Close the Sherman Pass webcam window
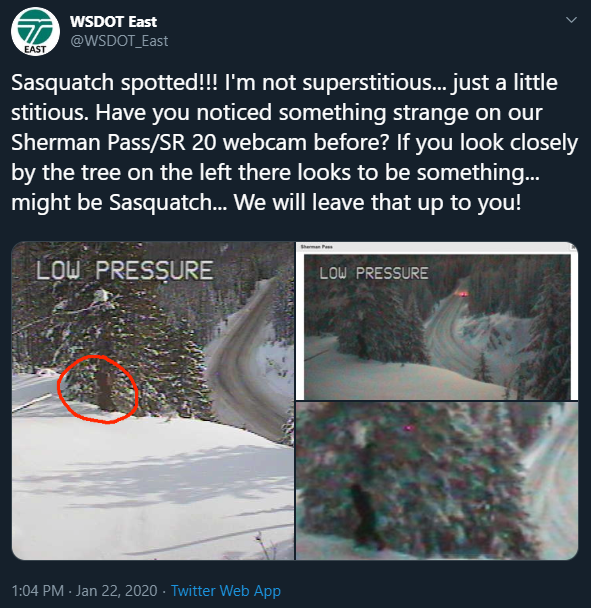591x608 pixels. 574,247
